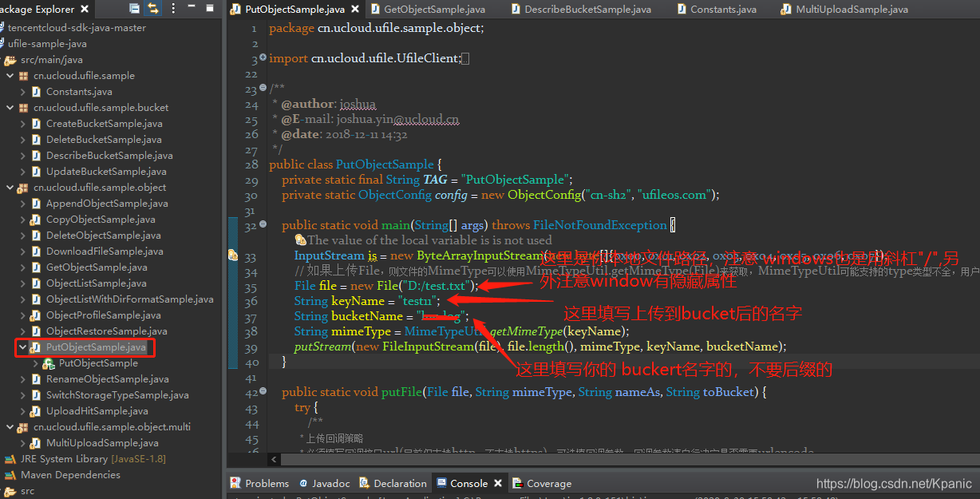Collapse the Javadoc comment at line 23

[263, 89]
